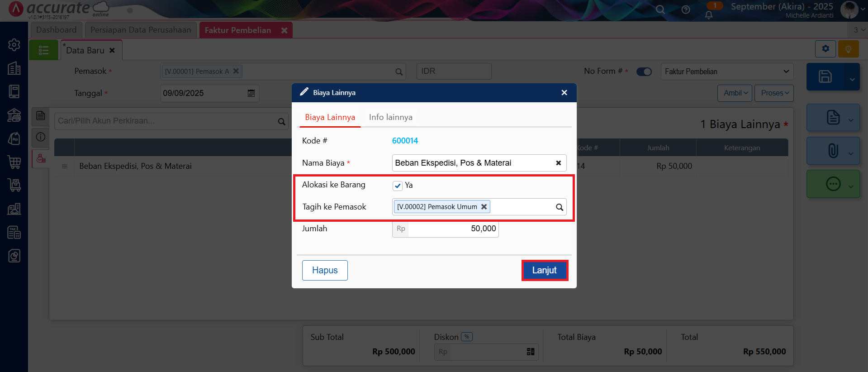The image size is (868, 372).
Task: Switch to the Info lainnya tab
Action: [x=390, y=117]
